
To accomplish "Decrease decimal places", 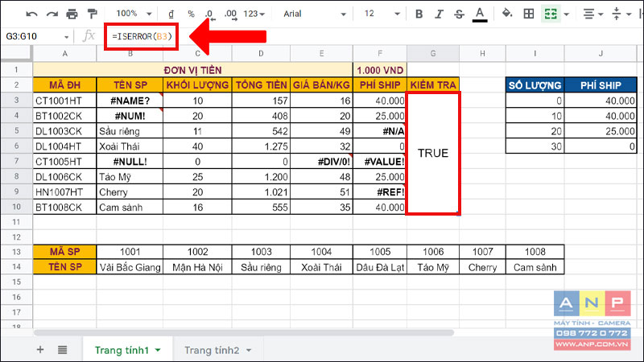I will [210, 14].
